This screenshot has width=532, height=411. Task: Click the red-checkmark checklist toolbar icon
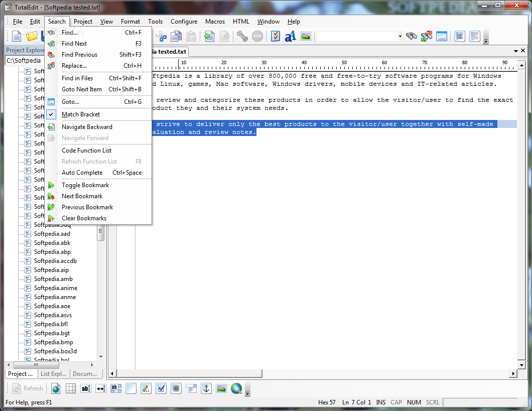(276, 36)
